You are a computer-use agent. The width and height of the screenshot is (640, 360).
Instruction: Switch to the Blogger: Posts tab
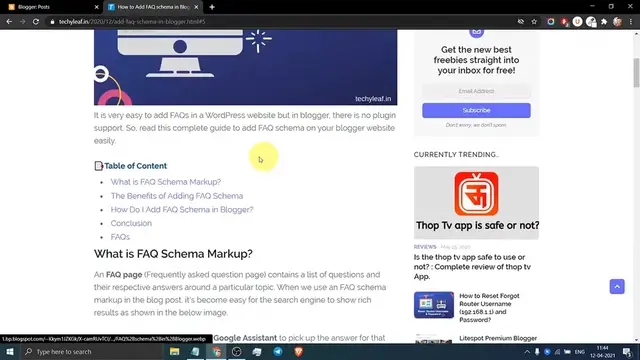pyautogui.click(x=51, y=7)
